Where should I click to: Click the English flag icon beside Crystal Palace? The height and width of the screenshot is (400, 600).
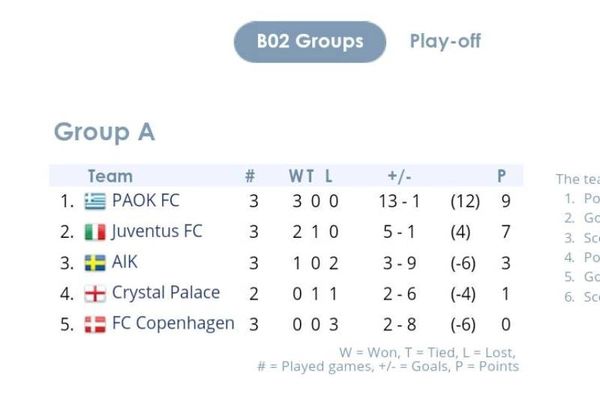pyautogui.click(x=95, y=294)
